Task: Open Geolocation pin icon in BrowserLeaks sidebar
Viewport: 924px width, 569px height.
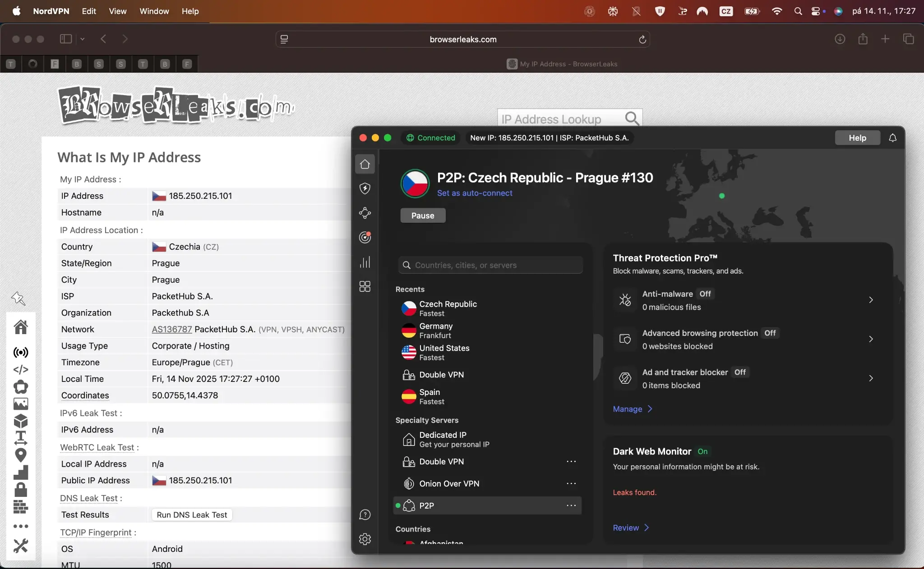Action: pos(21,455)
